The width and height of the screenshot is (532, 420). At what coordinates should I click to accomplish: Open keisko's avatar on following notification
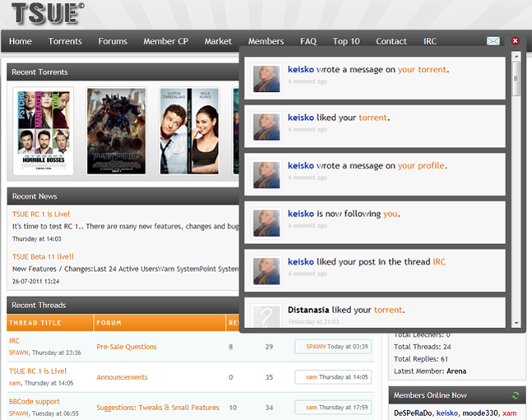coord(266,224)
